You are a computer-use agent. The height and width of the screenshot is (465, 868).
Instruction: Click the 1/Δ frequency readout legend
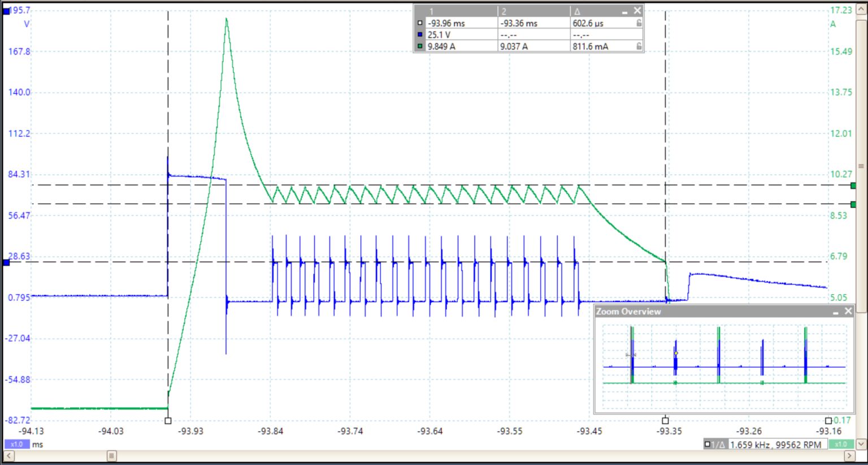click(x=713, y=445)
